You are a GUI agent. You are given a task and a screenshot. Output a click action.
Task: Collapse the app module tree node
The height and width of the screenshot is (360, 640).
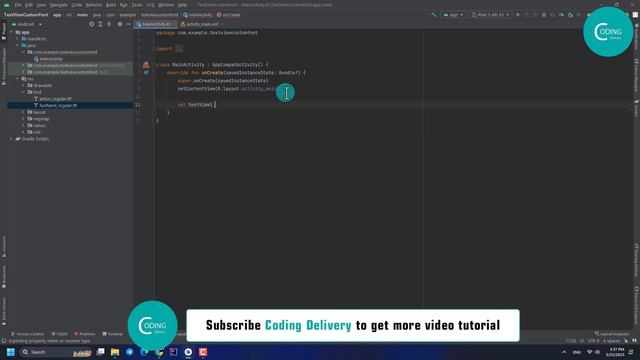click(x=11, y=32)
